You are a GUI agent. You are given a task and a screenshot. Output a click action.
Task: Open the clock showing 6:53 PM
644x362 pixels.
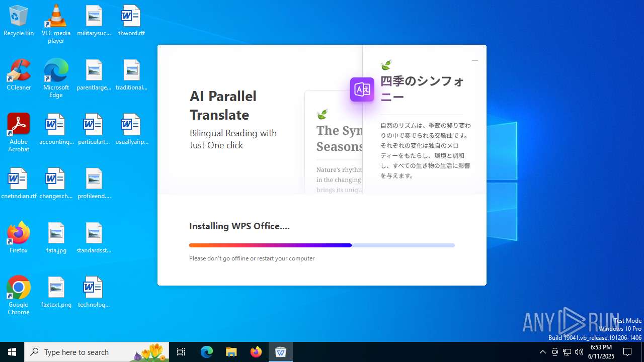601,352
